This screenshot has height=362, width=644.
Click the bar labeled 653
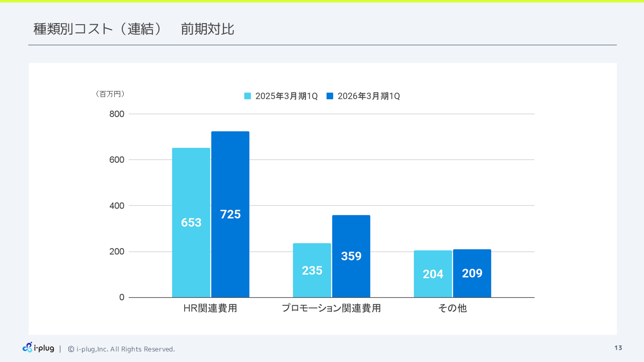pyautogui.click(x=191, y=222)
